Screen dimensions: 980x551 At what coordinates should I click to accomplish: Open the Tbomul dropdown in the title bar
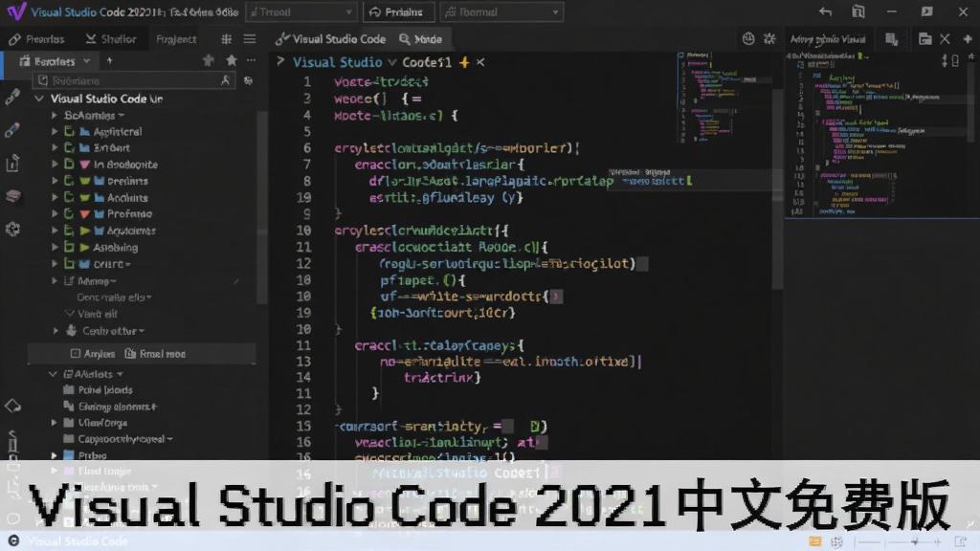coord(501,11)
